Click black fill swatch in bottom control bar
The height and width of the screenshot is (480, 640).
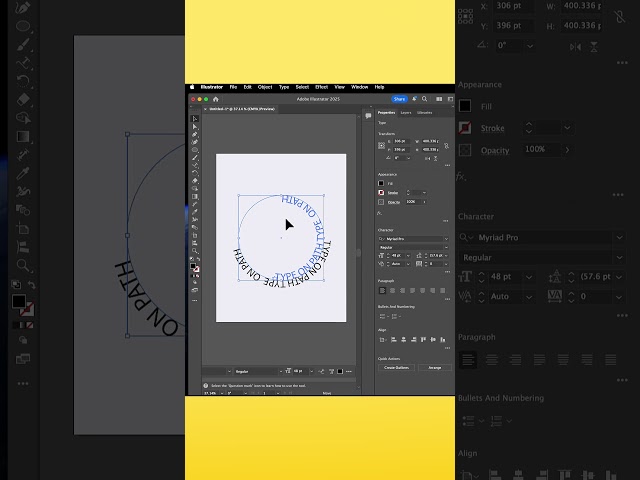pos(340,371)
